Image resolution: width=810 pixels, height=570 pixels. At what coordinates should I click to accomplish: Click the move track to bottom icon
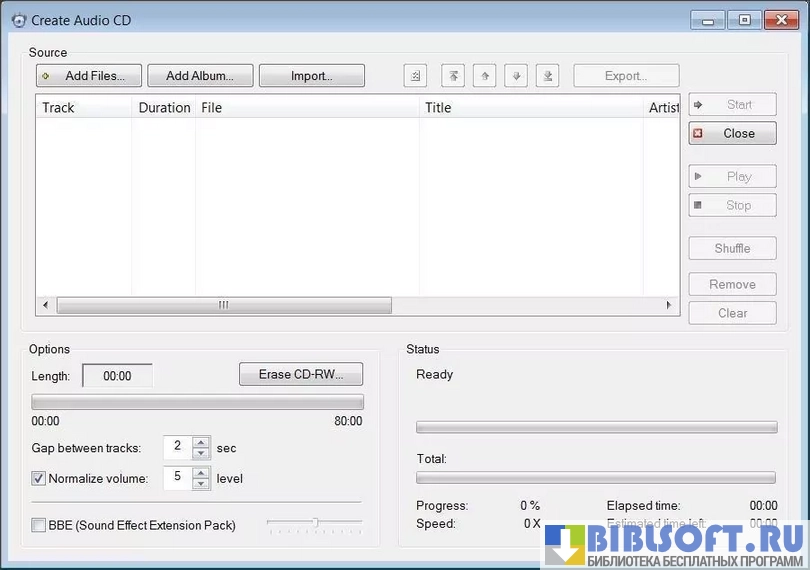point(546,76)
